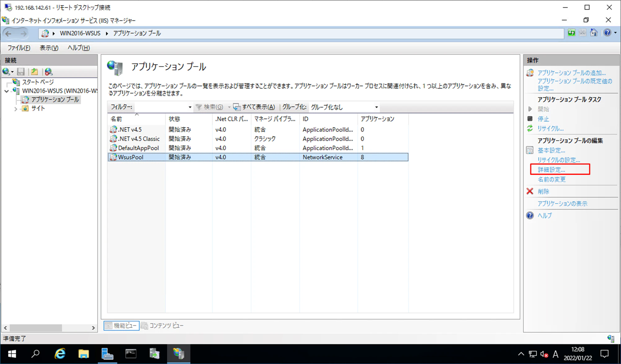Image resolution: width=621 pixels, height=364 pixels.
Task: Click the 名前の変更 link
Action: 552,180
